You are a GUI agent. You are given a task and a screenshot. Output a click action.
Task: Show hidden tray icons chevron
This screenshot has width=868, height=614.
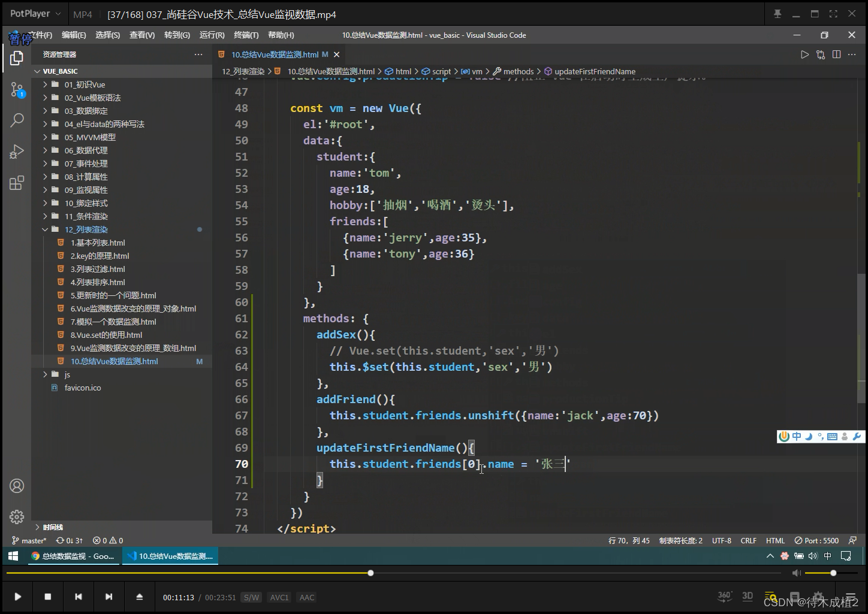[770, 556]
